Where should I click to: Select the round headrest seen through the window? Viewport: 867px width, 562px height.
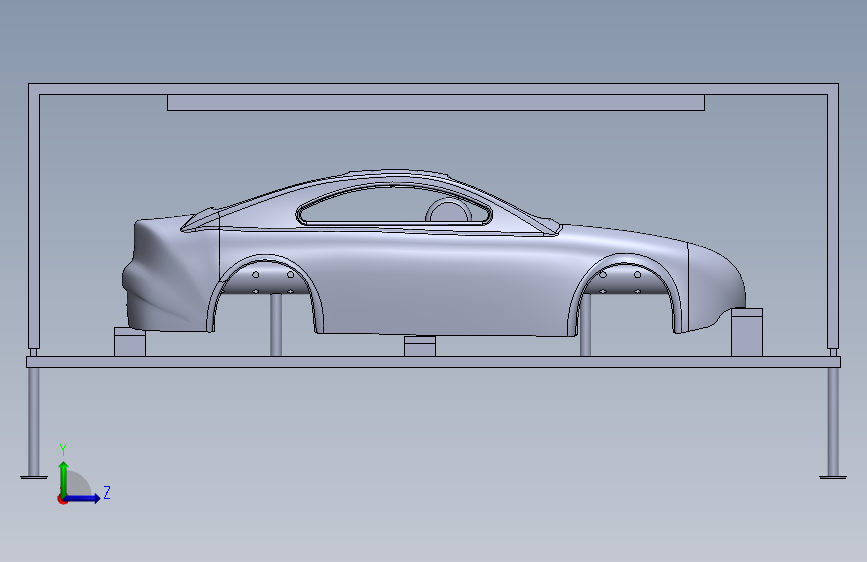[448, 211]
